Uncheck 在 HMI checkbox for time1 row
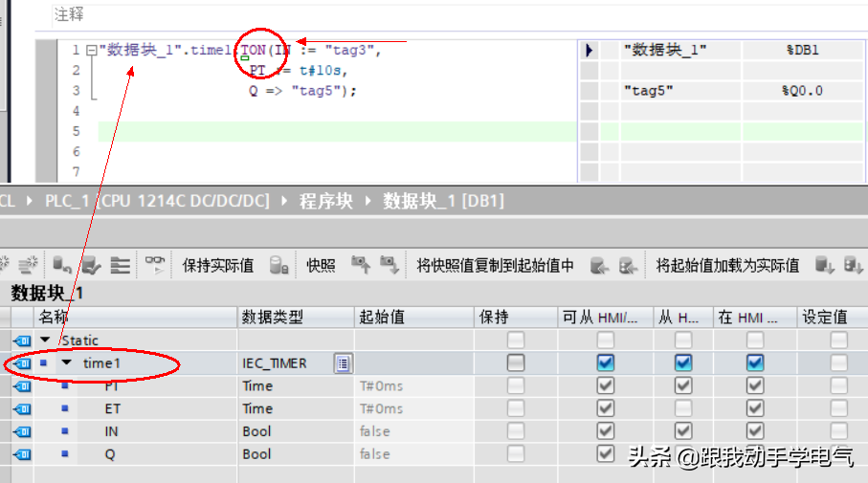868x483 pixels. tap(755, 362)
